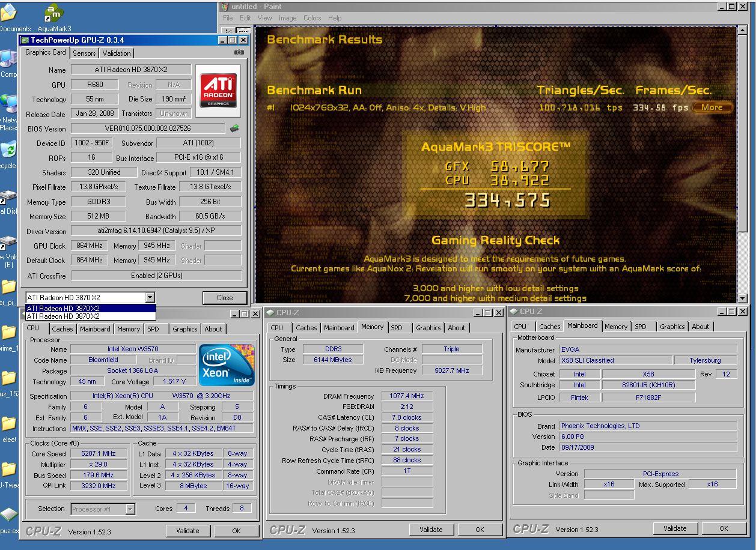Open SPD tab in the CPU-Z Memory window
The image size is (756, 550).
click(397, 328)
